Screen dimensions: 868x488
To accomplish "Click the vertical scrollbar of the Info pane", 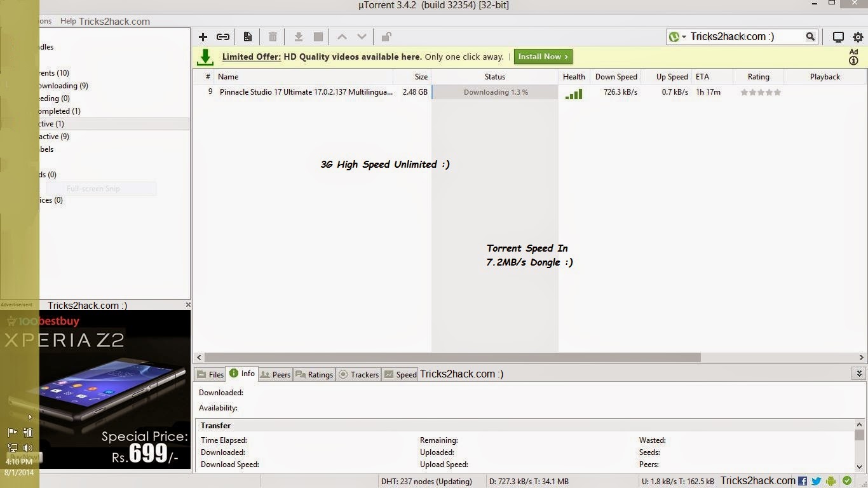I will click(859, 435).
